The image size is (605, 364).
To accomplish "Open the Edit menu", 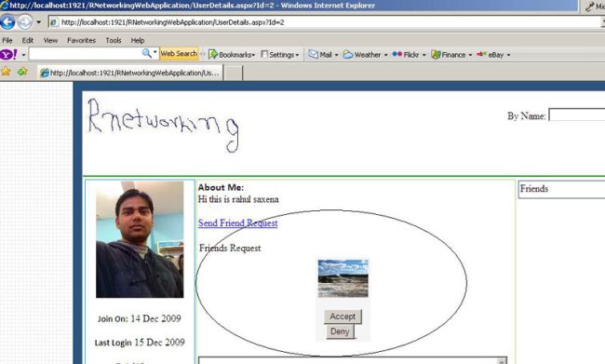I will tap(27, 41).
